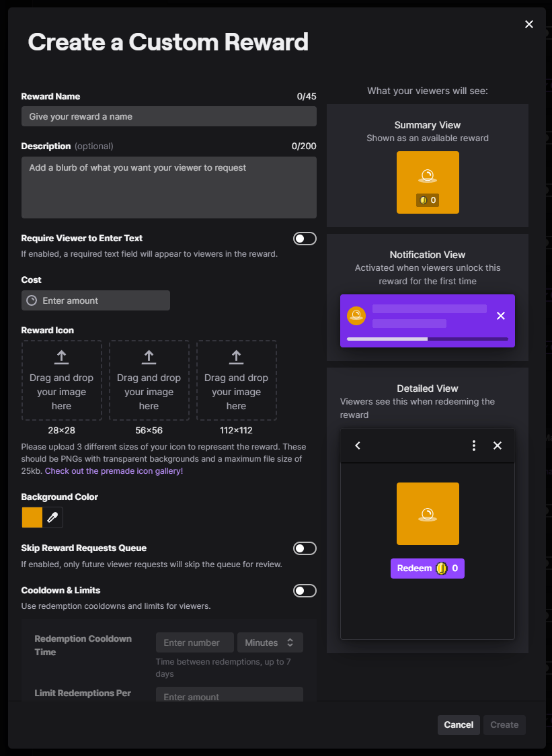Click the back chevron in Detailed View preview
The height and width of the screenshot is (756, 552).
[x=358, y=446]
